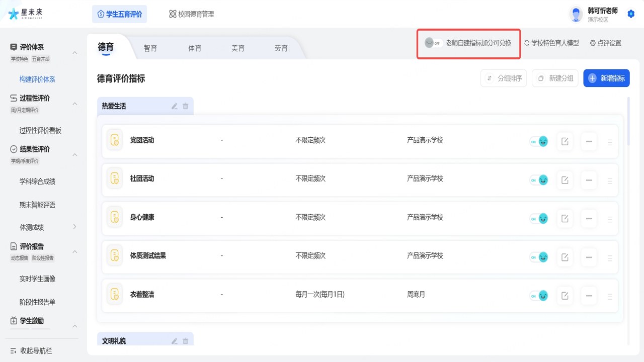Image resolution: width=644 pixels, height=362 pixels.
Task: Click the settings hexagon beside user name
Action: pyautogui.click(x=631, y=14)
